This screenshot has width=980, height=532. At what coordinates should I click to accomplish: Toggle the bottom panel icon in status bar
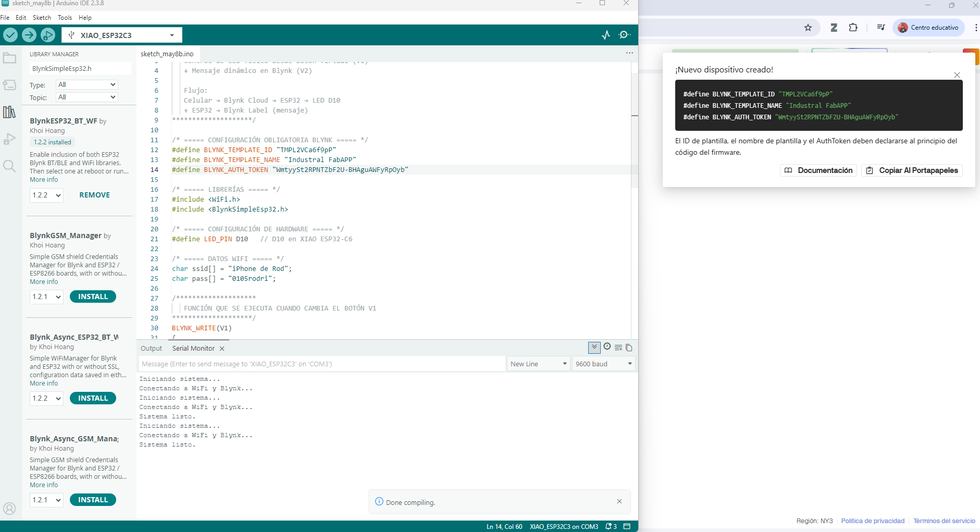click(627, 527)
